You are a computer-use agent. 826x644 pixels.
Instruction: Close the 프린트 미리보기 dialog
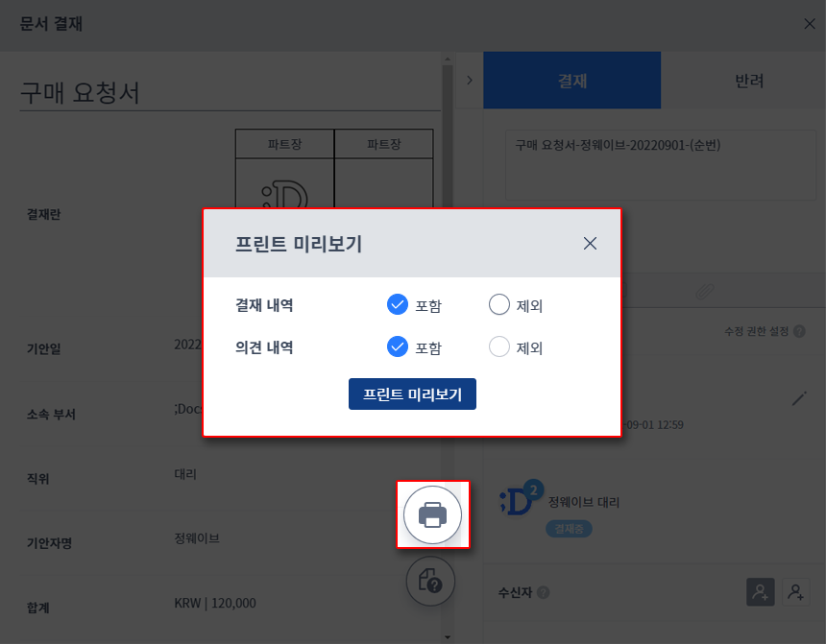(x=590, y=243)
